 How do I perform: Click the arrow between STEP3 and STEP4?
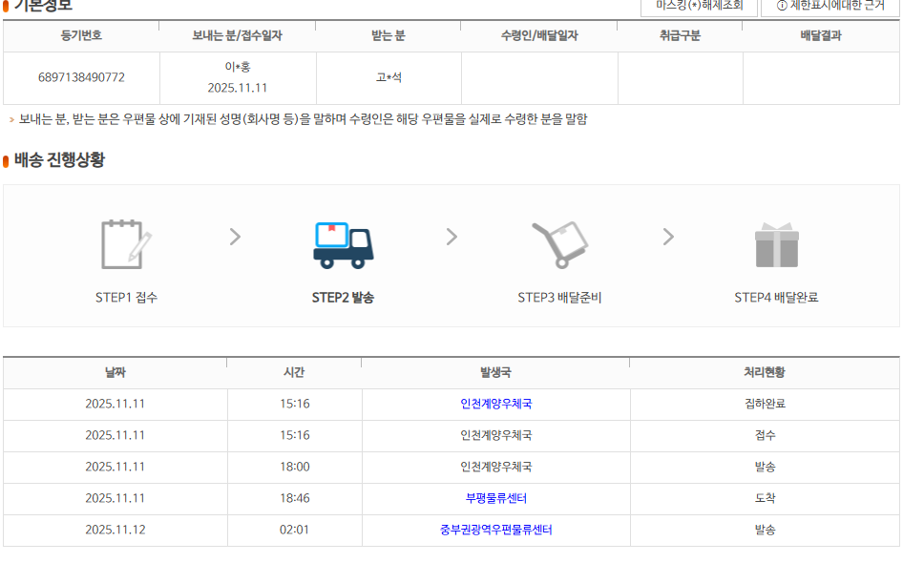(x=668, y=237)
